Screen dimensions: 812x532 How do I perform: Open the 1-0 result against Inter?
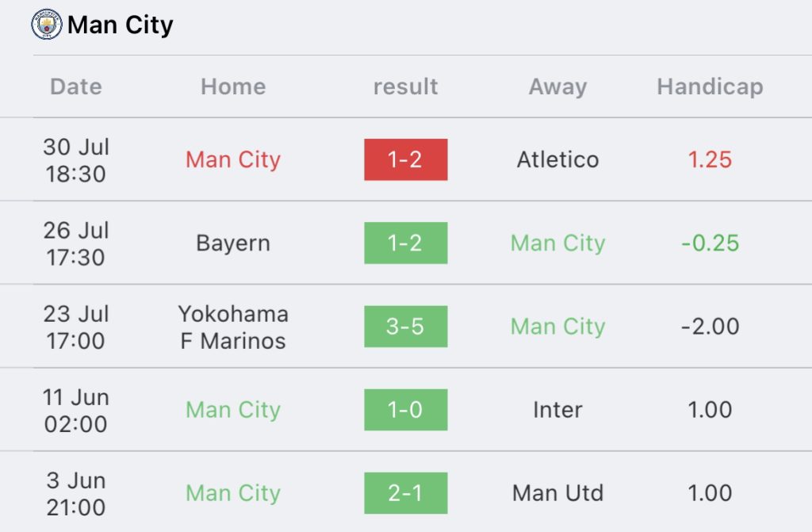pos(405,410)
